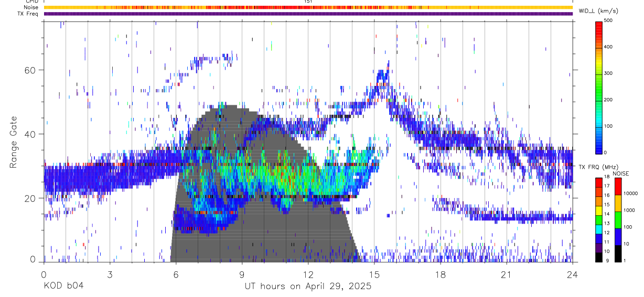The width and height of the screenshot is (644, 297).
Task: Click the 'Range Gate' y-axis title
Action: tap(14, 142)
